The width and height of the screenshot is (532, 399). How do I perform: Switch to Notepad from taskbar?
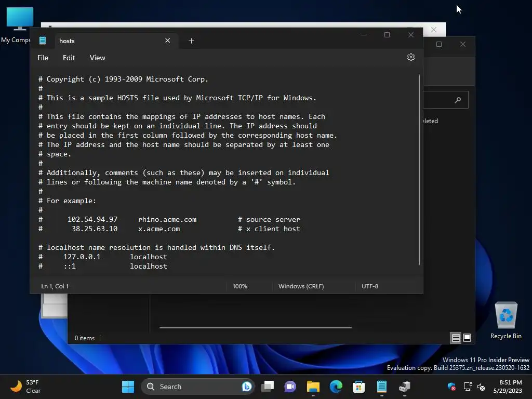point(382,387)
